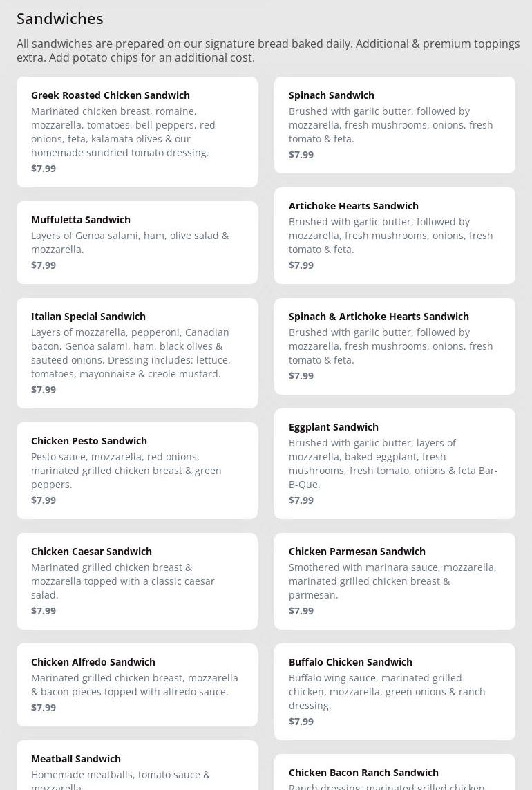Select the Spinach Sandwich menu card
Screen dimensions: 532x790
[x=395, y=125]
